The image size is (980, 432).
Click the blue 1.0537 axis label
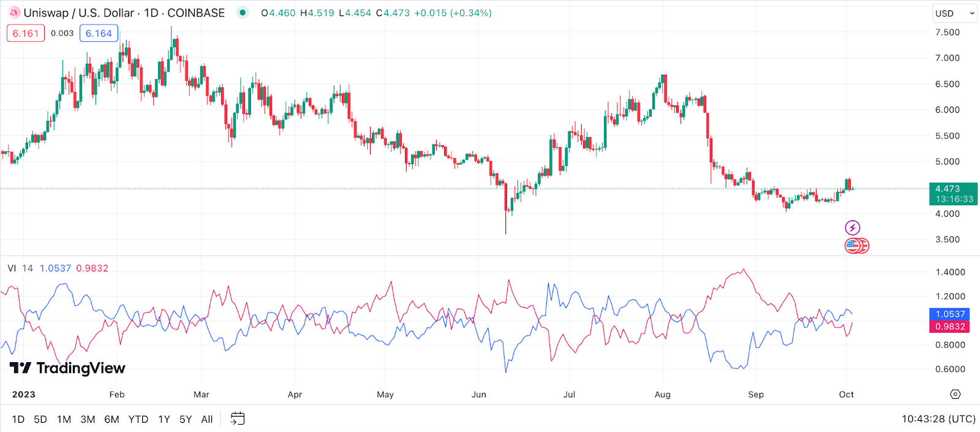[x=950, y=314]
